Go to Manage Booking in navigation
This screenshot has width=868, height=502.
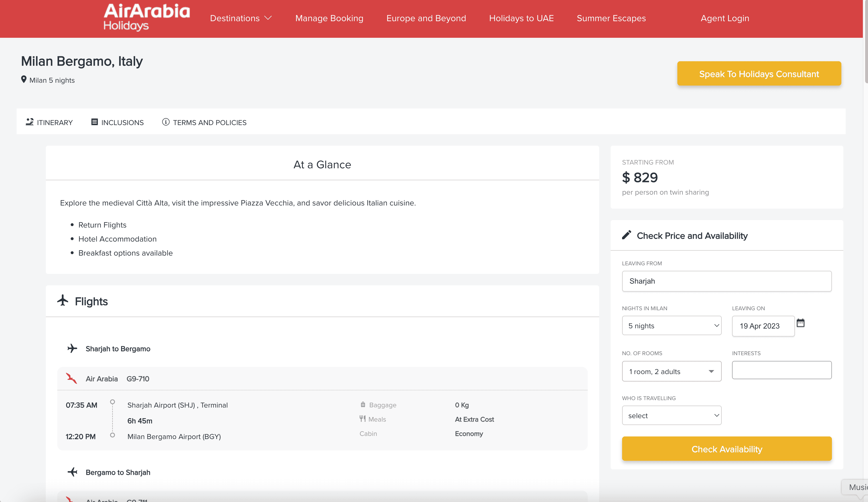coord(329,18)
